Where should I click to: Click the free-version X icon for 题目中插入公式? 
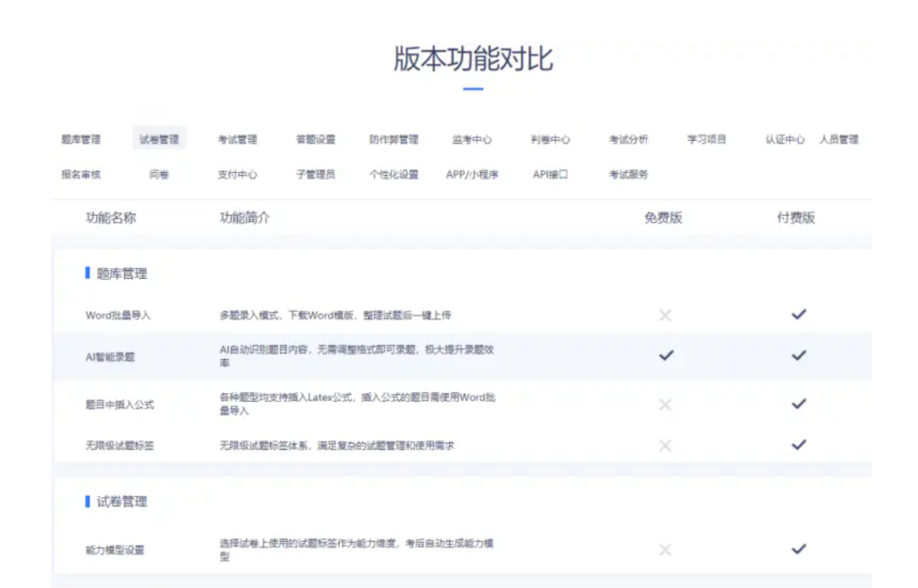tap(665, 404)
